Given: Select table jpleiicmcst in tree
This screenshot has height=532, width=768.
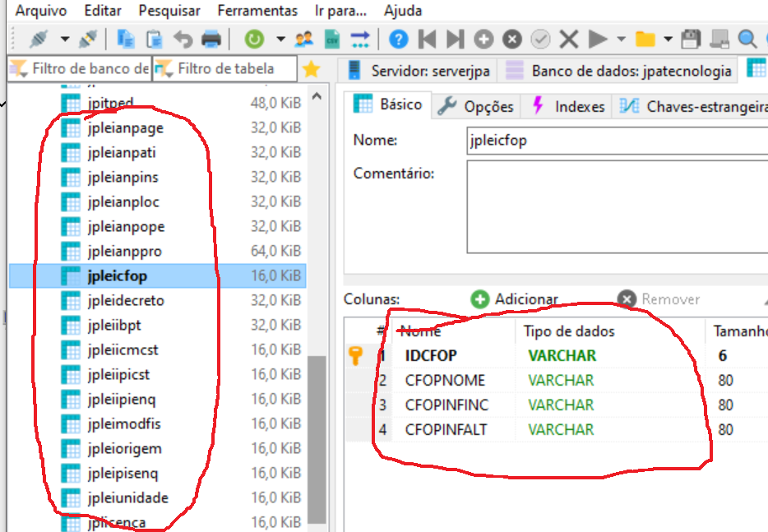Looking at the screenshot, I should pos(123,349).
